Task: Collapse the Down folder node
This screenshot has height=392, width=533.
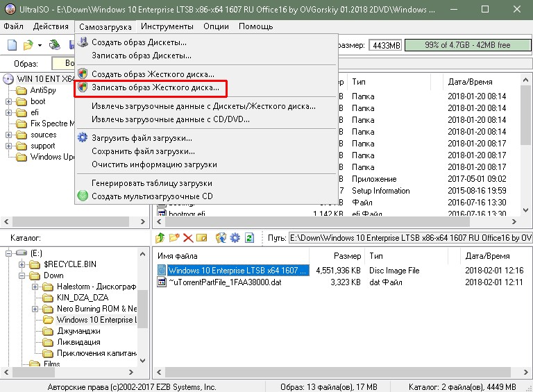Action: 22,275
